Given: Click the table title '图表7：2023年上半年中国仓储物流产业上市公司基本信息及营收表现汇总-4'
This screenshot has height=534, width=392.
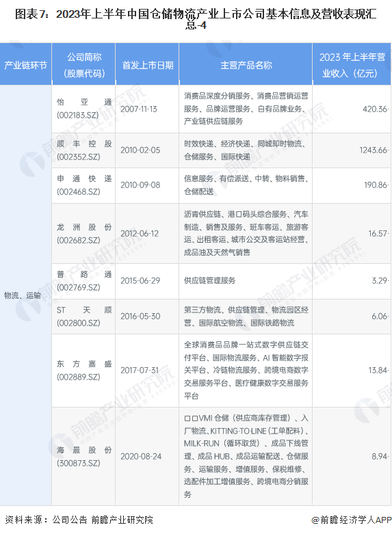Looking at the screenshot, I should [196, 19].
